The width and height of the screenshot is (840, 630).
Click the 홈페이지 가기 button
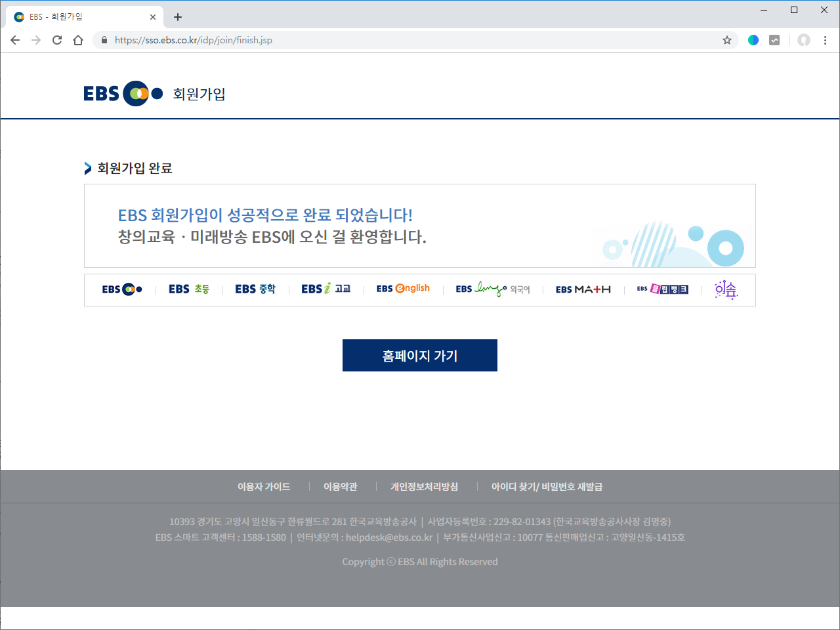click(x=420, y=356)
